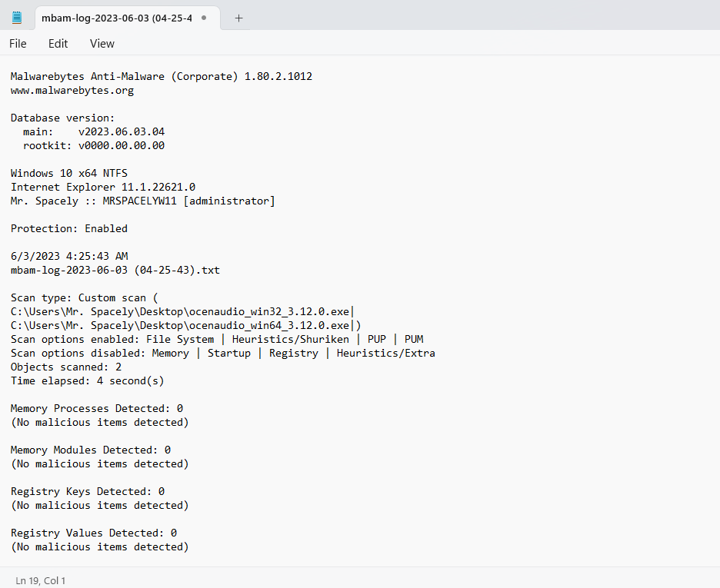
Task: Click the 'mbam-log-2023-06-03 (04-25-43).txt' line
Action: coord(115,270)
